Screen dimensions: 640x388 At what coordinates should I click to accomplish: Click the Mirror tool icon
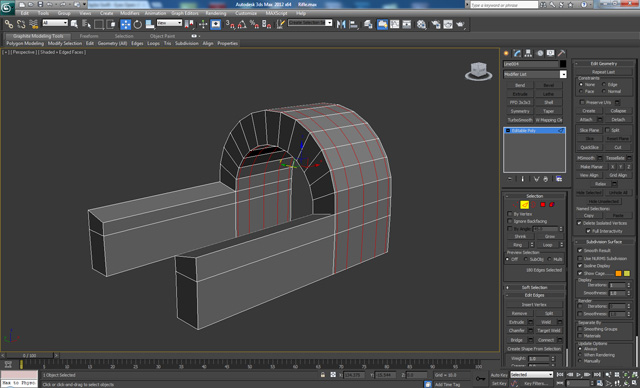(341, 24)
